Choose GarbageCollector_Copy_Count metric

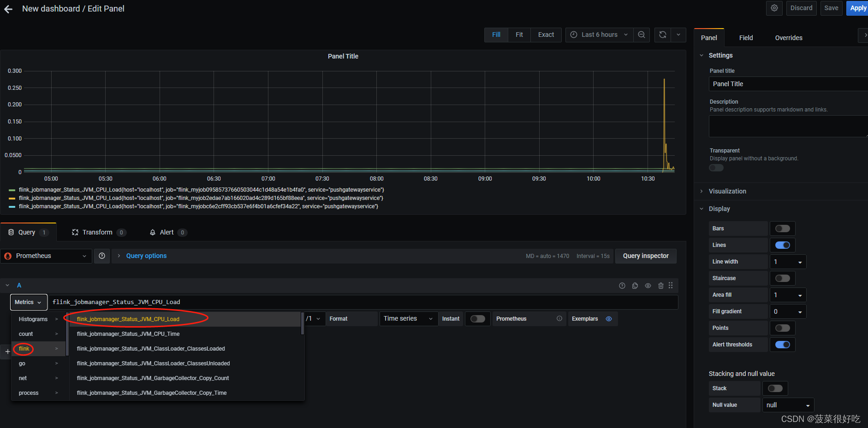(x=185, y=378)
